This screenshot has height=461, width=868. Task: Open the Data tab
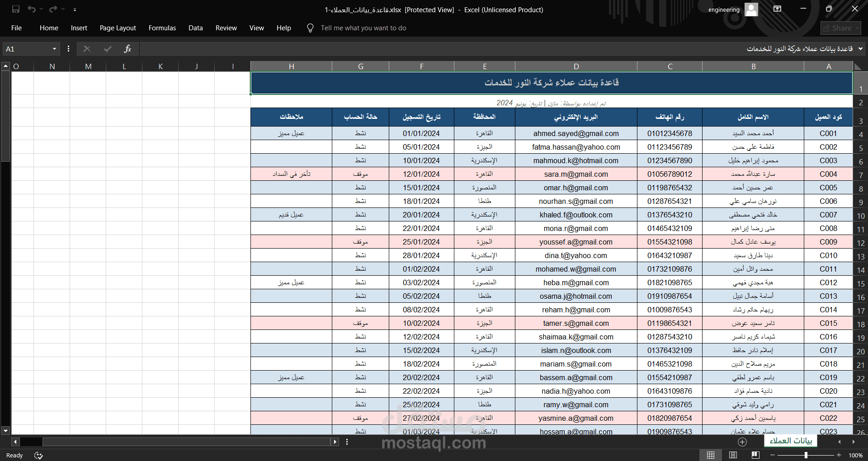pos(196,28)
